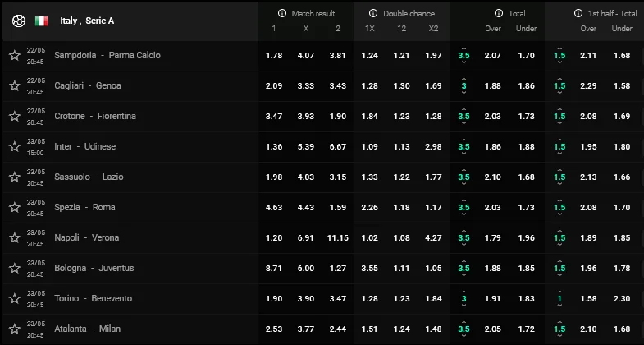Click the info icon beside Total
Image resolution: width=644 pixels, height=345 pixels.
(498, 14)
